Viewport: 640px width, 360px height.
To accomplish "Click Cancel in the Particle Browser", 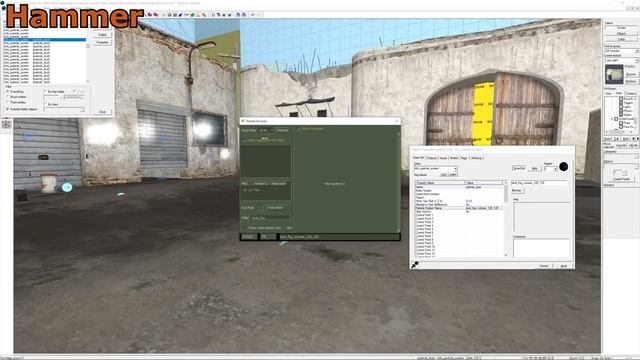I will [x=249, y=237].
